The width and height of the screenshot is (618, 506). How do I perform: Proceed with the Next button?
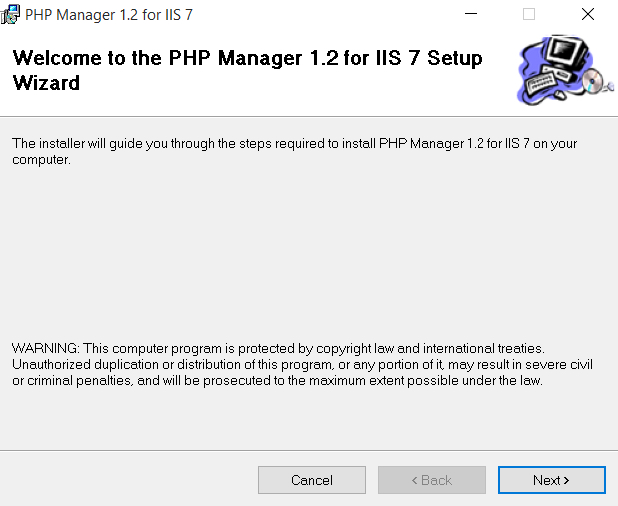pos(551,480)
